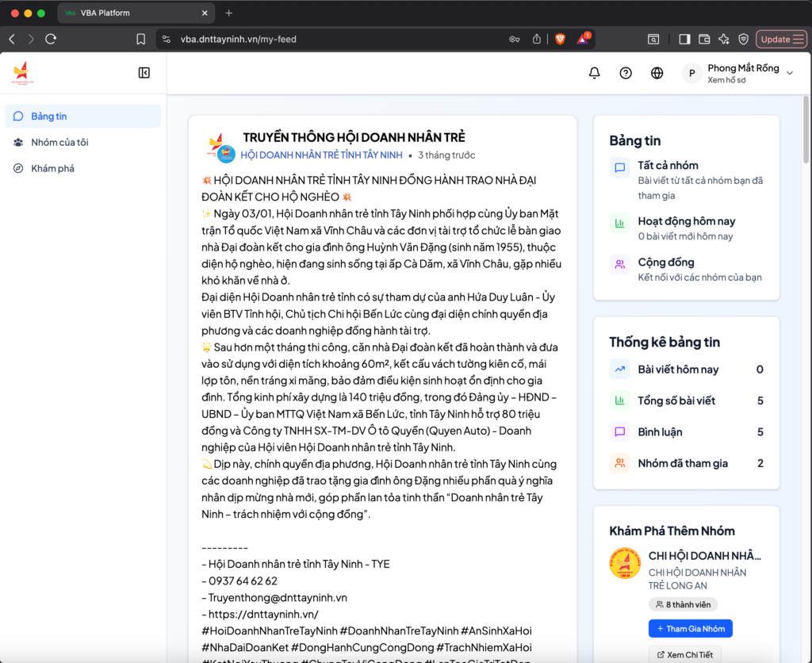
Task: Select Tất cả nhóm feed filter
Action: click(x=668, y=166)
